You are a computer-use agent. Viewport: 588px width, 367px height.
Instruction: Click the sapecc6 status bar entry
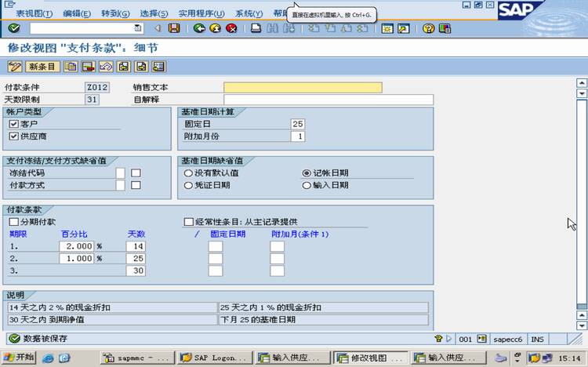click(508, 340)
